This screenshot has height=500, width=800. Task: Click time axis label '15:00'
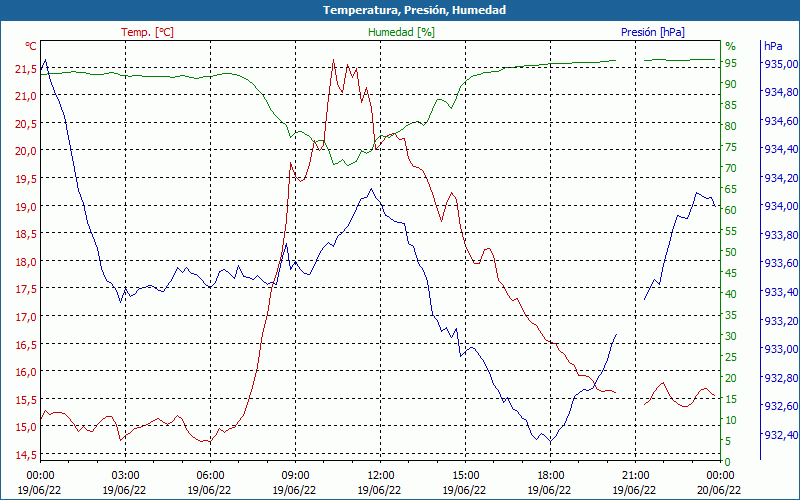click(465, 476)
